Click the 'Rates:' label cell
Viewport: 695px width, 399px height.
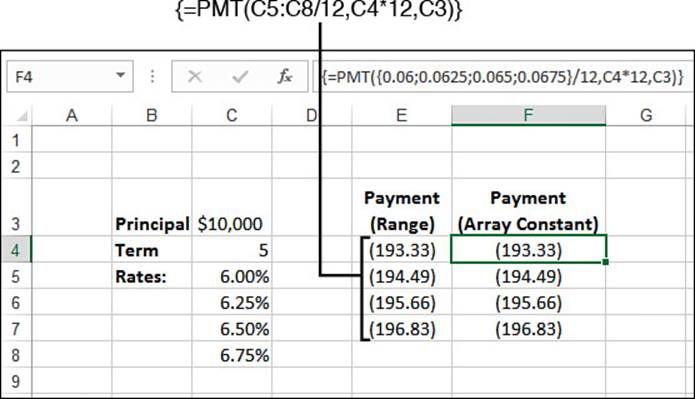point(152,276)
